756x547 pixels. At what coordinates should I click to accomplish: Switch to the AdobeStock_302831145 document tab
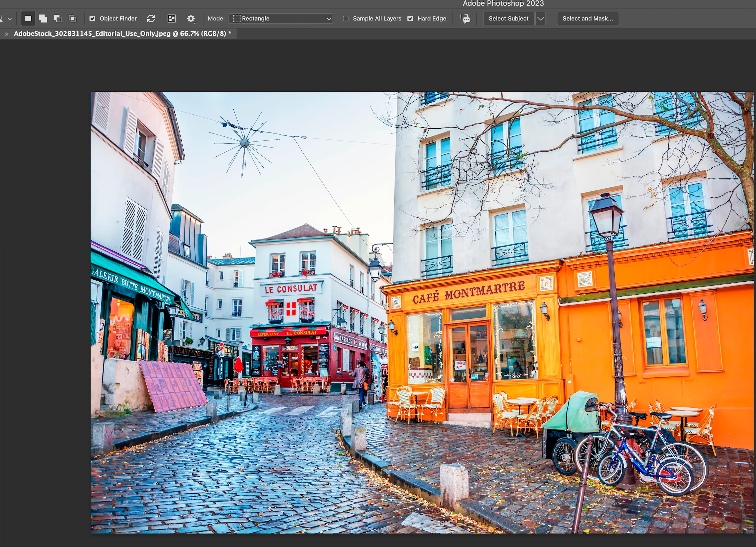pyautogui.click(x=122, y=34)
